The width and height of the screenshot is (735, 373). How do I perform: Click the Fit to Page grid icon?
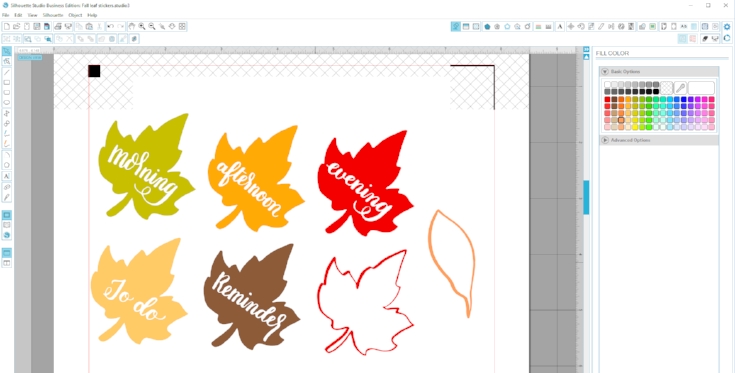[x=182, y=27]
